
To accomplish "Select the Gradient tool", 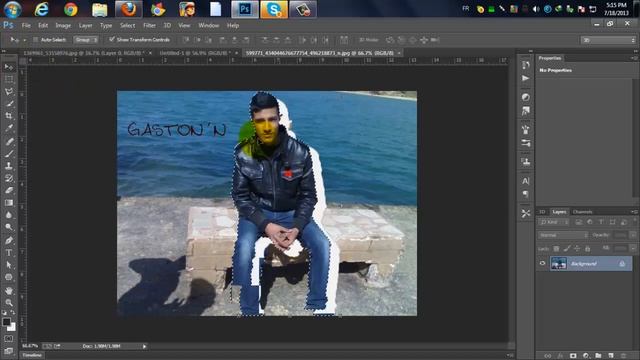I will click(9, 202).
